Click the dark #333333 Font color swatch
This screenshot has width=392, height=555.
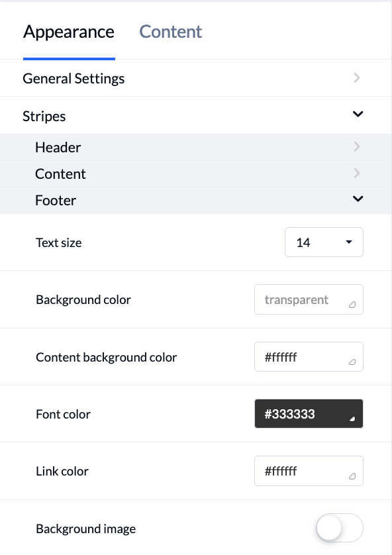309,413
